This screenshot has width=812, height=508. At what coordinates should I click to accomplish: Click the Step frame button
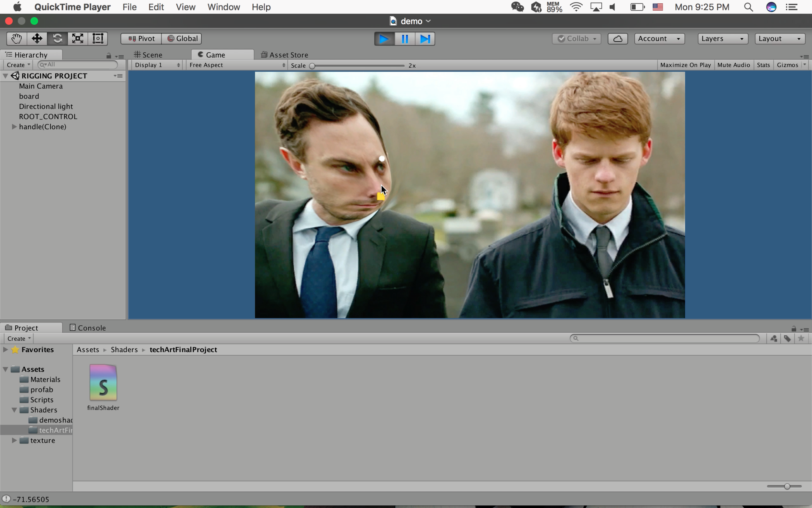pyautogui.click(x=425, y=39)
